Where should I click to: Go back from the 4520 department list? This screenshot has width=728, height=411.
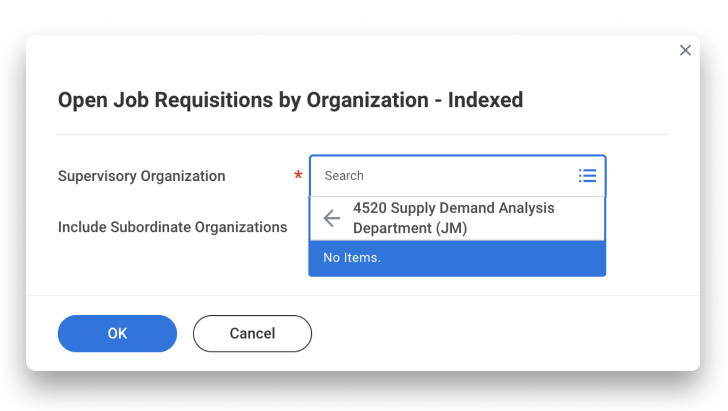332,219
